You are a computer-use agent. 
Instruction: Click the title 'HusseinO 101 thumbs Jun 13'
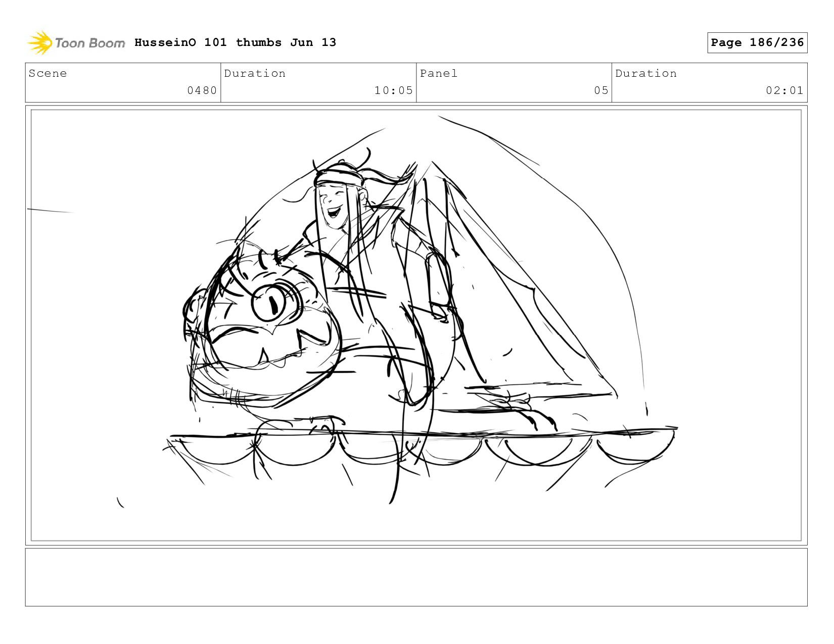pyautogui.click(x=235, y=42)
